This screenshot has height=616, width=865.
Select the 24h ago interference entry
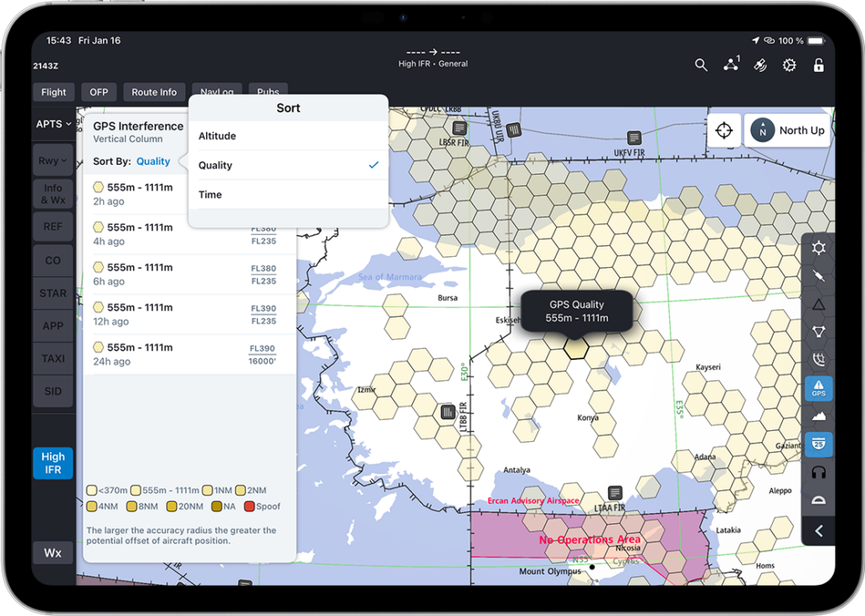(x=190, y=354)
